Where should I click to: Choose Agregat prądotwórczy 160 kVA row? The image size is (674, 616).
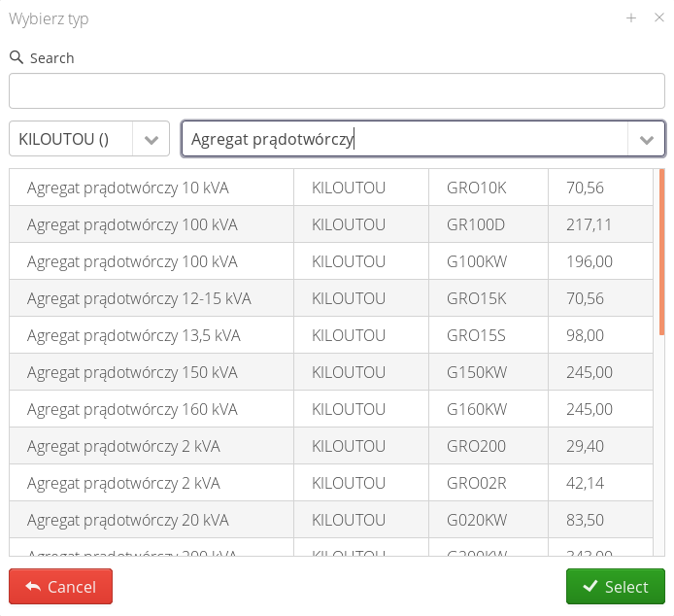pyautogui.click(x=131, y=409)
